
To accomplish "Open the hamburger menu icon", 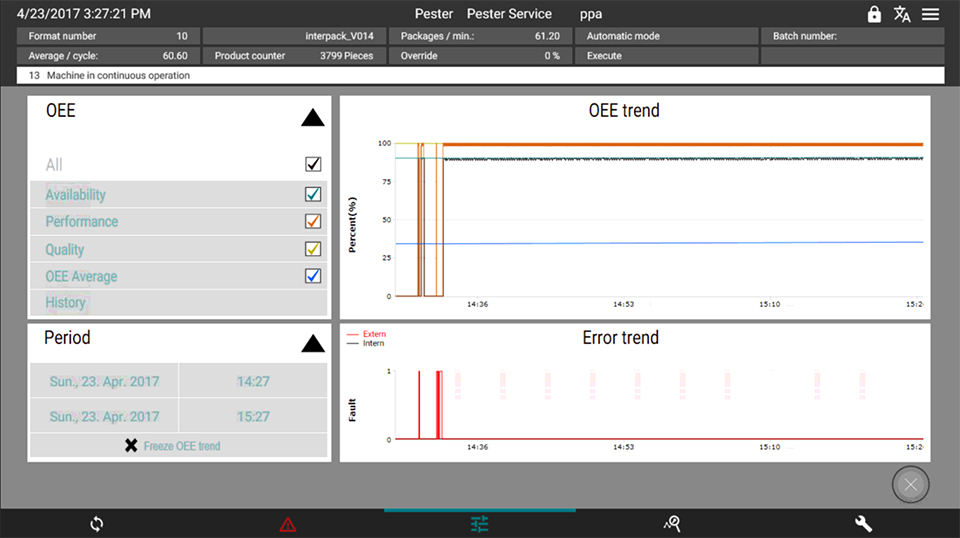I will pyautogui.click(x=931, y=14).
